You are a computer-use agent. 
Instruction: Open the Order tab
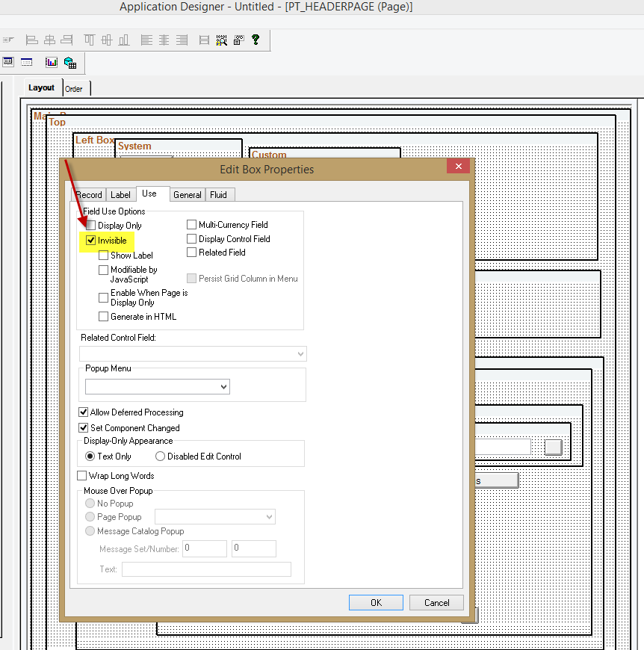click(x=75, y=87)
